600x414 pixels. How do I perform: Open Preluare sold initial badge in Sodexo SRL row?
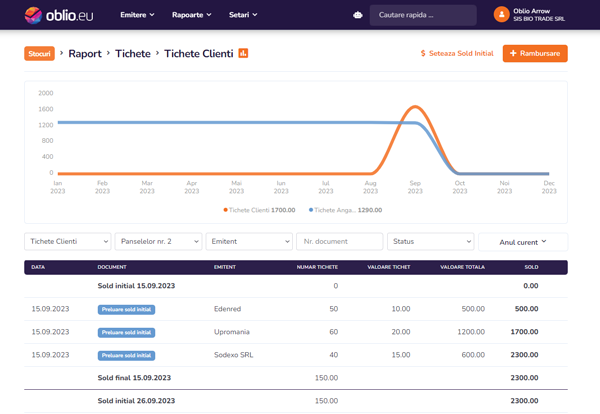coord(126,355)
